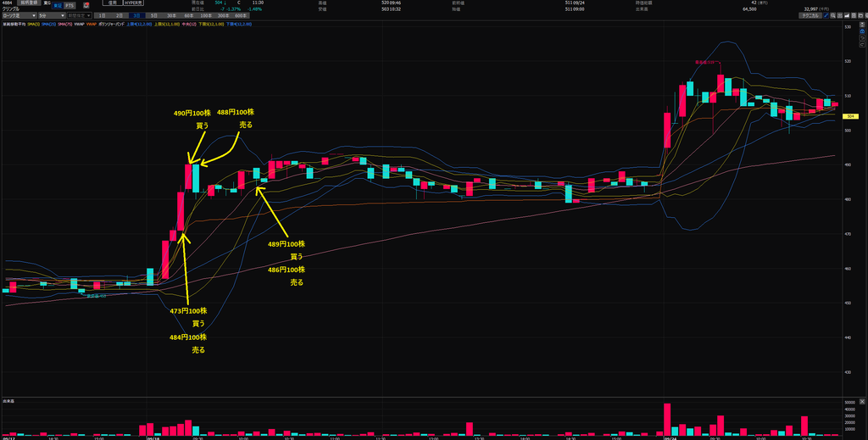Viewport: 868px width, 440px height.
Task: Click the save chart icon
Action: [854, 15]
